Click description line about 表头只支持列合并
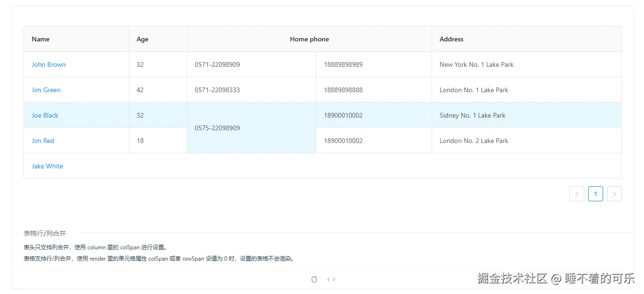This screenshot has width=644, height=294. click(x=96, y=247)
